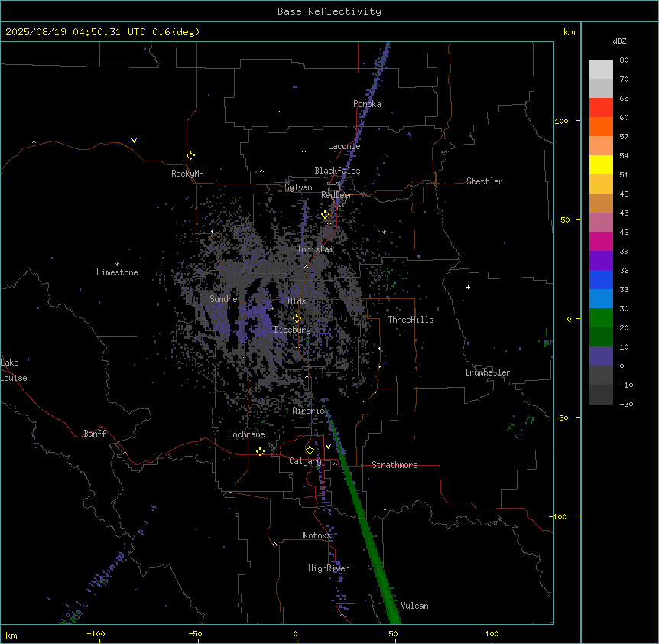The height and width of the screenshot is (644, 659).
Task: Click the Blackfalds city label
Action: pos(337,171)
